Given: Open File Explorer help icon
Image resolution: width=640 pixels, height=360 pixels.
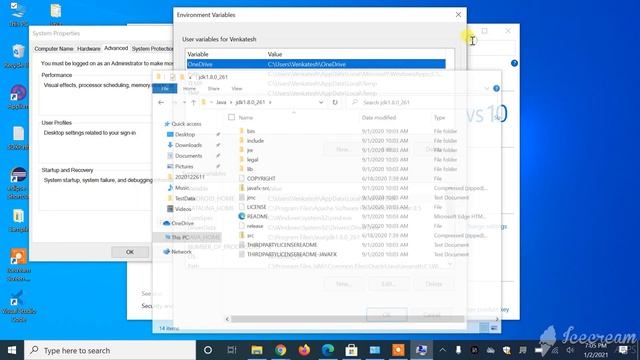Looking at the screenshot, I should 496,89.
